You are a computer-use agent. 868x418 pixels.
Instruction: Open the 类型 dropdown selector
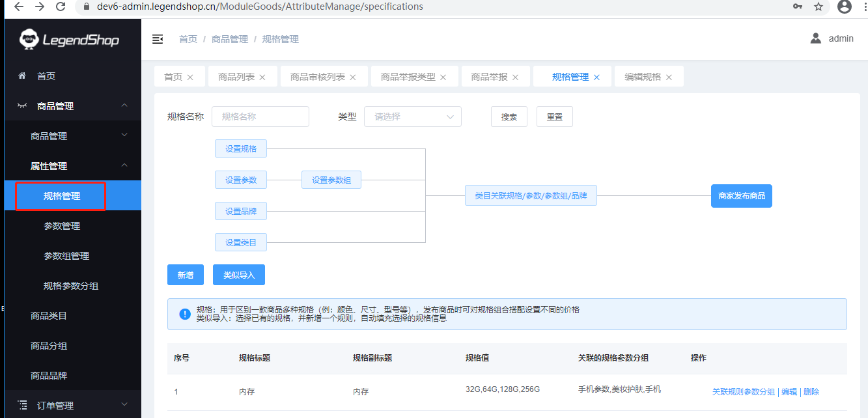412,117
